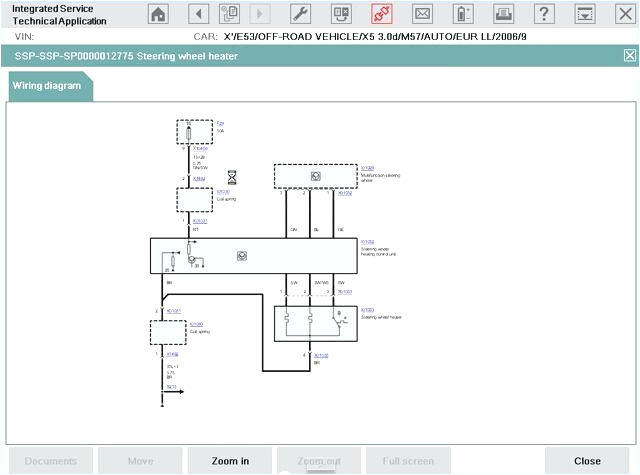Click the print icon in toolbar
The image size is (640, 475).
click(503, 14)
